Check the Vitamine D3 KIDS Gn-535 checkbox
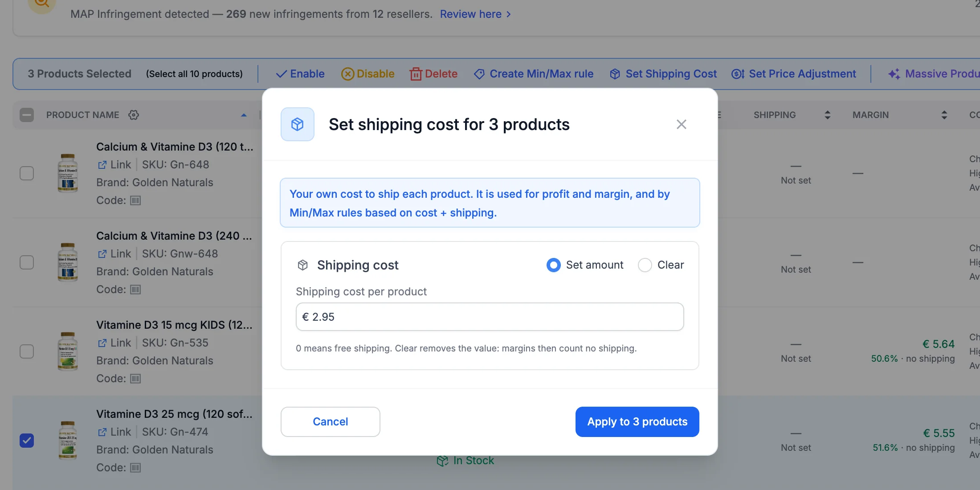The height and width of the screenshot is (490, 980). (x=27, y=351)
